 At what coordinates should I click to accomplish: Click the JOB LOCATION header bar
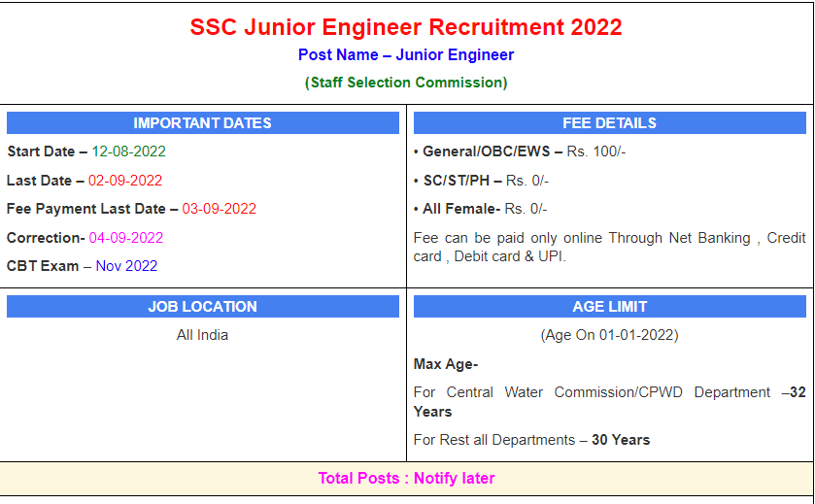[202, 307]
